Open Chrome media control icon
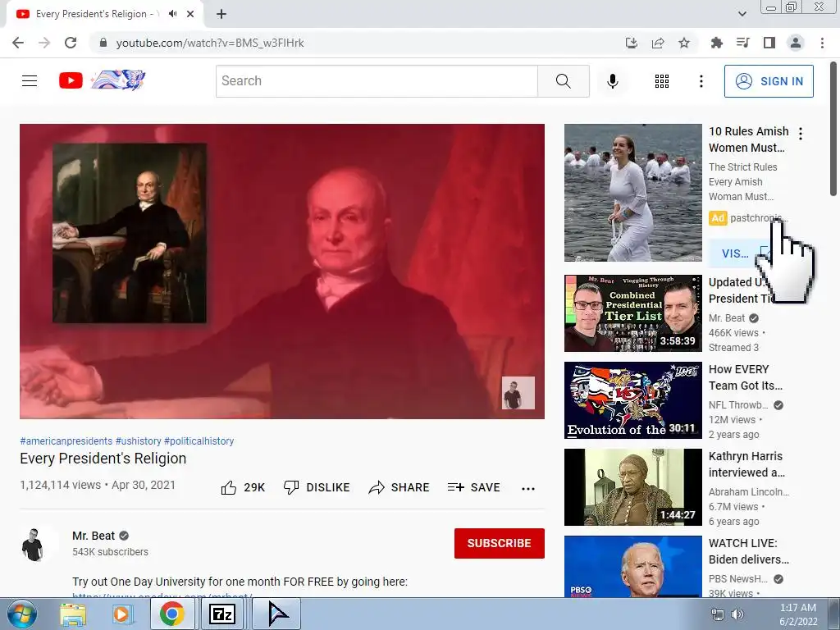840x630 pixels. point(742,43)
